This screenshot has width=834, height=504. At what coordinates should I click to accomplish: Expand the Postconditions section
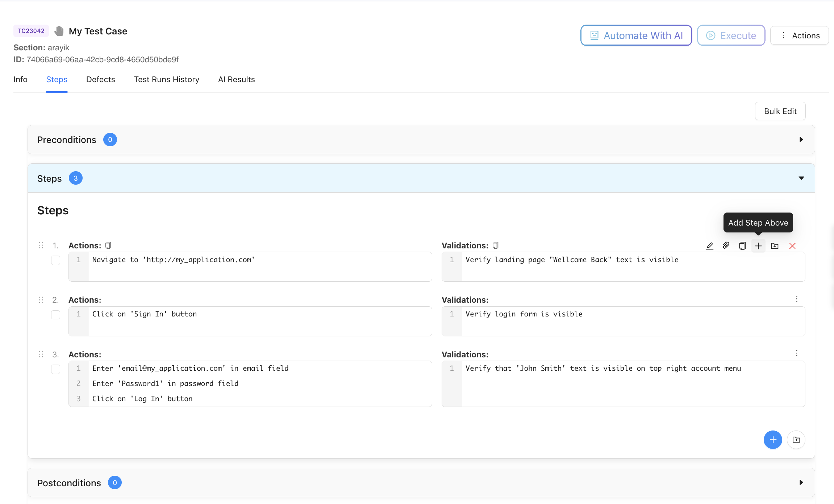click(x=801, y=483)
